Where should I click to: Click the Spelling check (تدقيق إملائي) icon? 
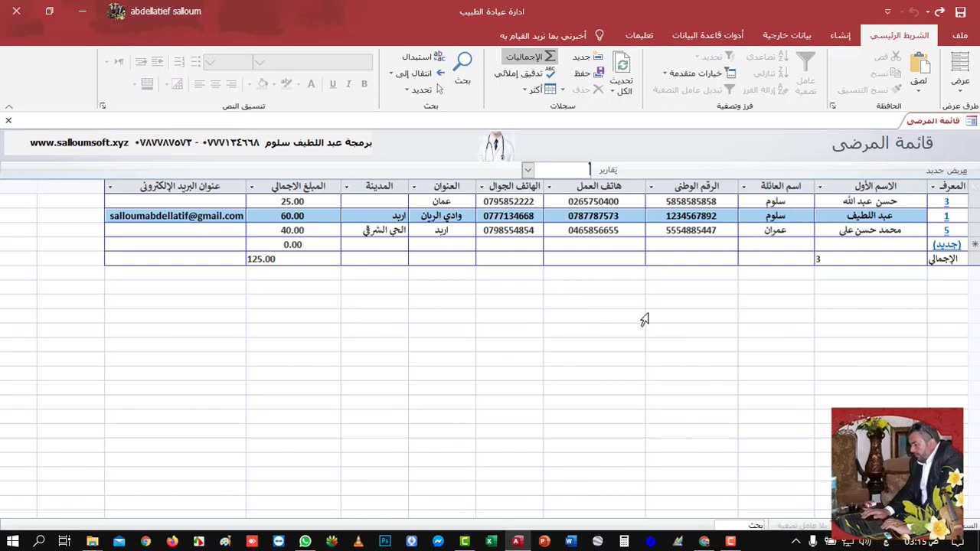click(x=550, y=73)
